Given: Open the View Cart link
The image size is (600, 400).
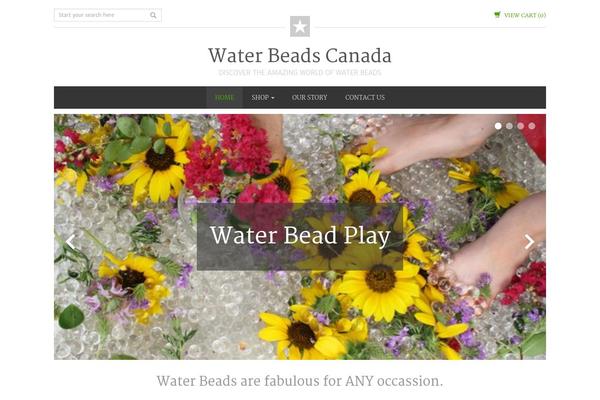Looking at the screenshot, I should 525,15.
